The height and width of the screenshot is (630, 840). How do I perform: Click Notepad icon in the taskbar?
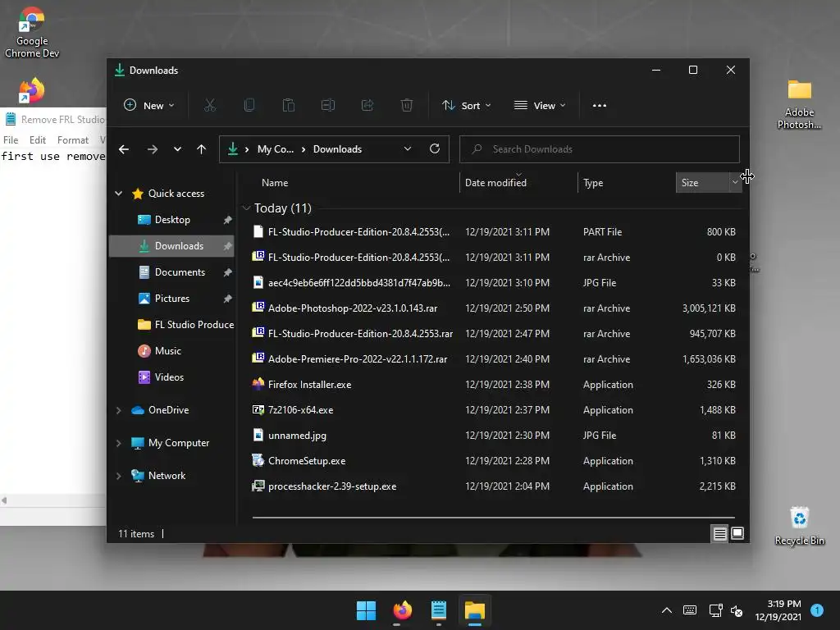pos(439,610)
